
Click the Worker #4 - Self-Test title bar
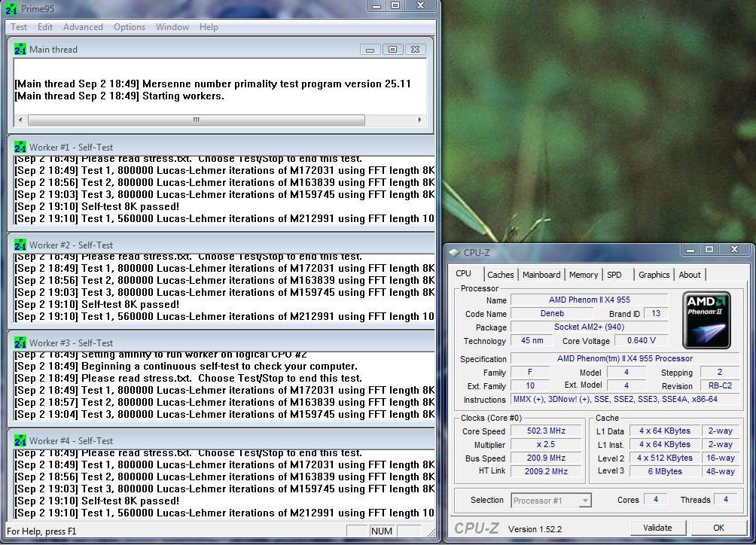point(221,440)
